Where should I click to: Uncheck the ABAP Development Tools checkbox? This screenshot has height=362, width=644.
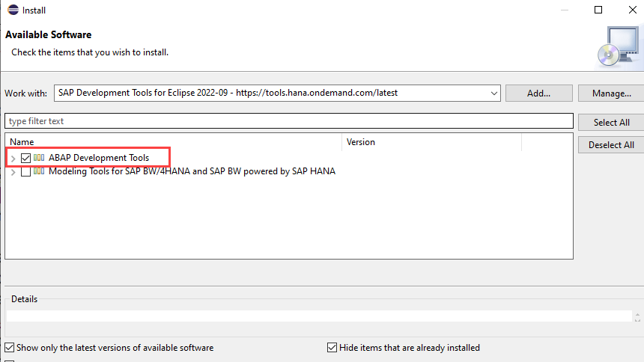click(26, 158)
